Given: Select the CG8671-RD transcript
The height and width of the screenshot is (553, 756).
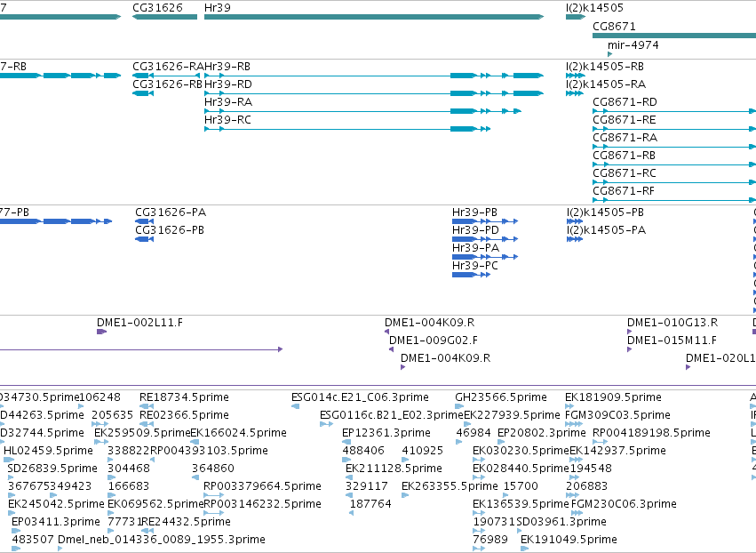Looking at the screenshot, I should [x=625, y=102].
